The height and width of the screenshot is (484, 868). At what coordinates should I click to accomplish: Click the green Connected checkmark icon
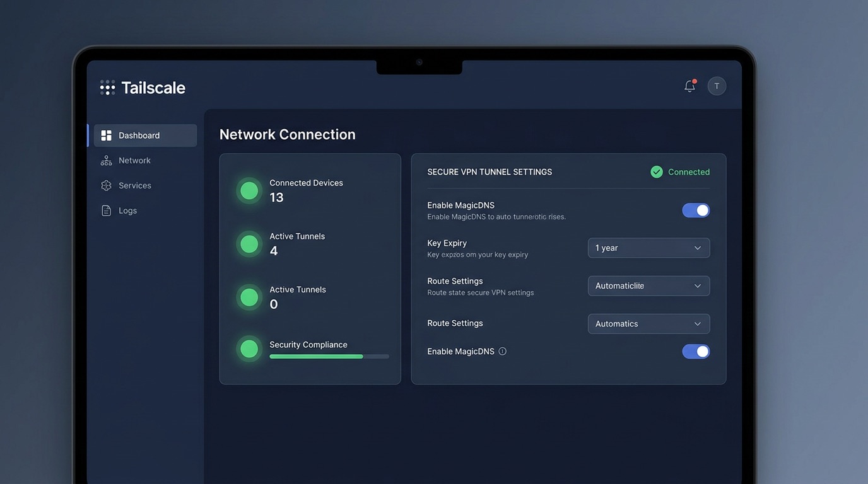click(657, 172)
